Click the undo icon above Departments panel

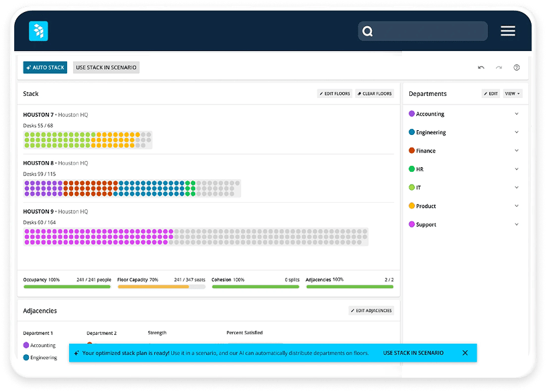(481, 67)
